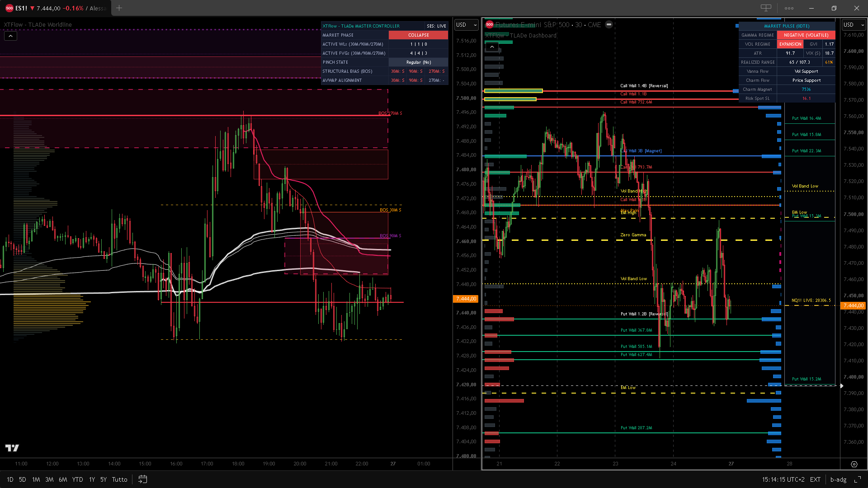Click the Realized Range 65 / 107.3 value
The height and width of the screenshot is (488, 868).
[x=800, y=62]
